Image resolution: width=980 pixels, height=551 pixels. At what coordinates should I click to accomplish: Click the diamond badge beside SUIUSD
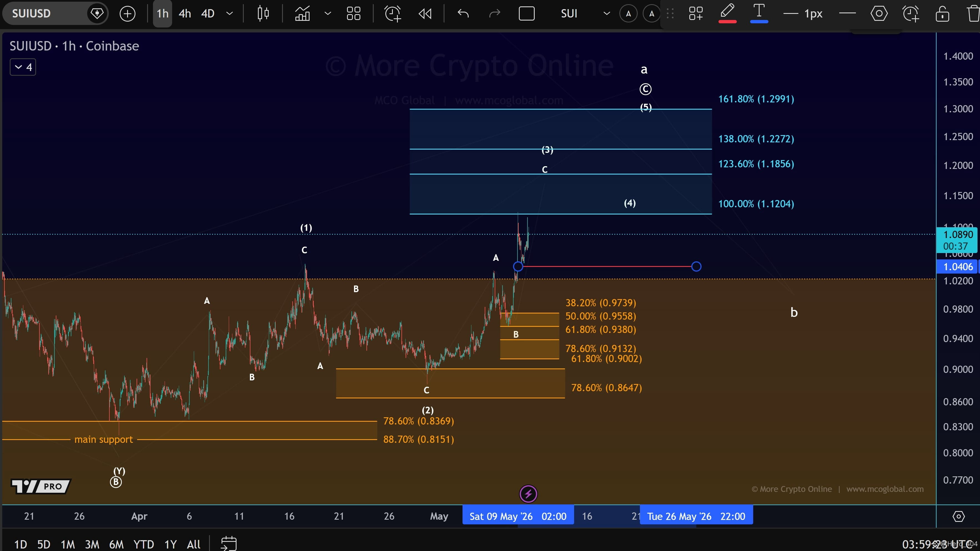click(97, 14)
